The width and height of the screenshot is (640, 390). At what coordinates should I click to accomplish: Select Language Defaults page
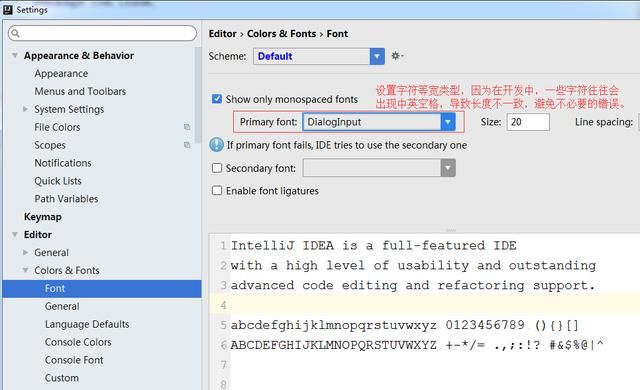tap(87, 324)
